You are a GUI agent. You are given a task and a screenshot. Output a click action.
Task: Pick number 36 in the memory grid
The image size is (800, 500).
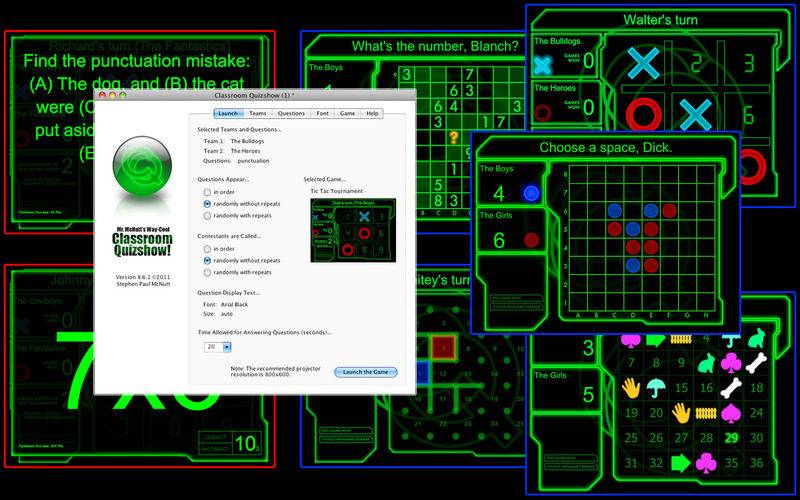click(x=756, y=463)
